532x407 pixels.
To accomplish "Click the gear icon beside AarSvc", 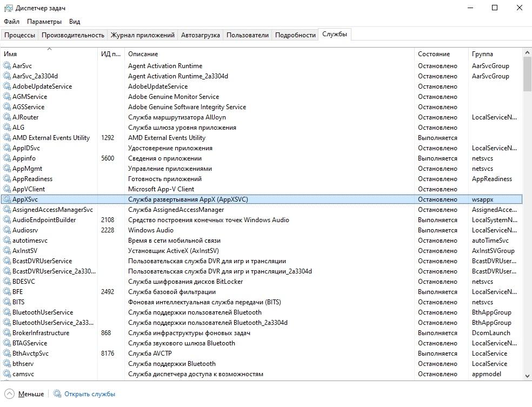I will [x=7, y=65].
